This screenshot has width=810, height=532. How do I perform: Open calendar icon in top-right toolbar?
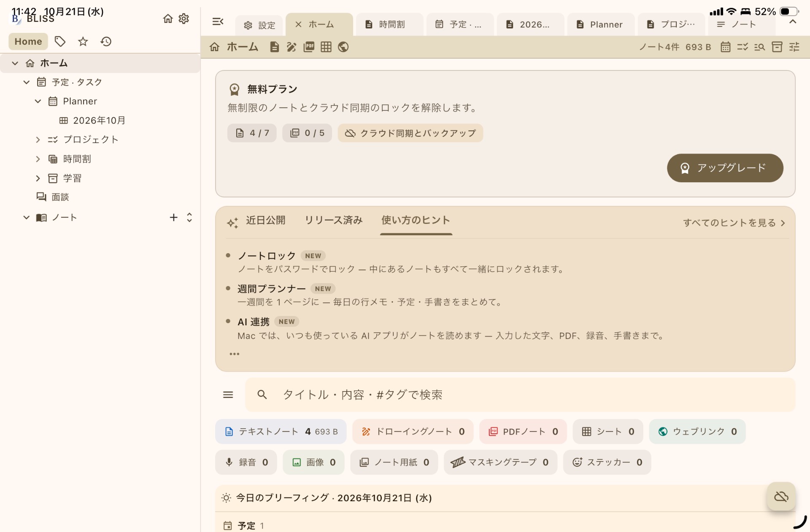point(725,47)
